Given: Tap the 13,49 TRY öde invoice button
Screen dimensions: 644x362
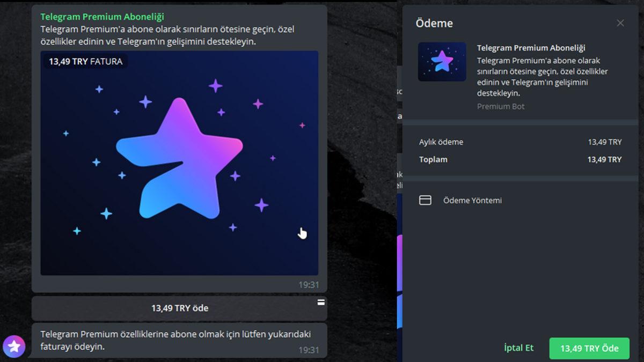Looking at the screenshot, I should click(x=179, y=308).
